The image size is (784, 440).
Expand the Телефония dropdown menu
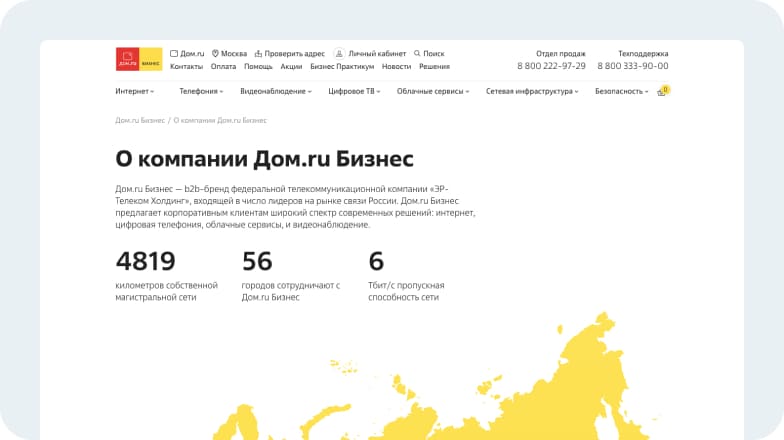(x=201, y=91)
